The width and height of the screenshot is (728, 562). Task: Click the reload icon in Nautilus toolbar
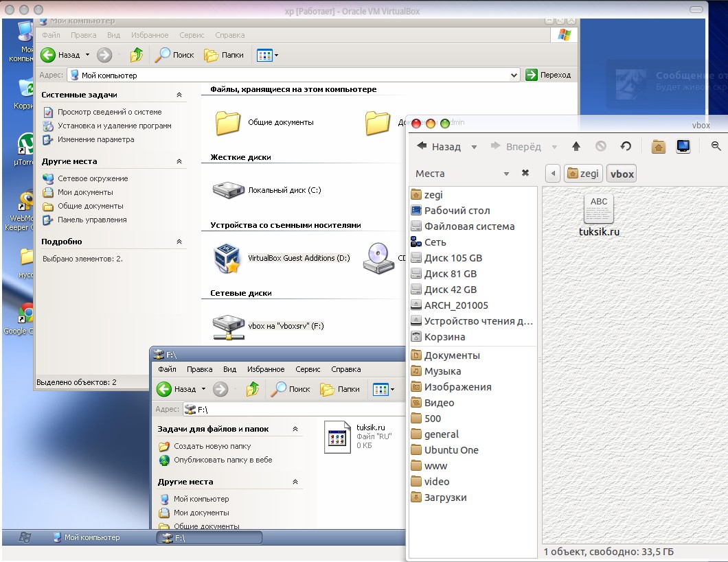click(x=626, y=146)
